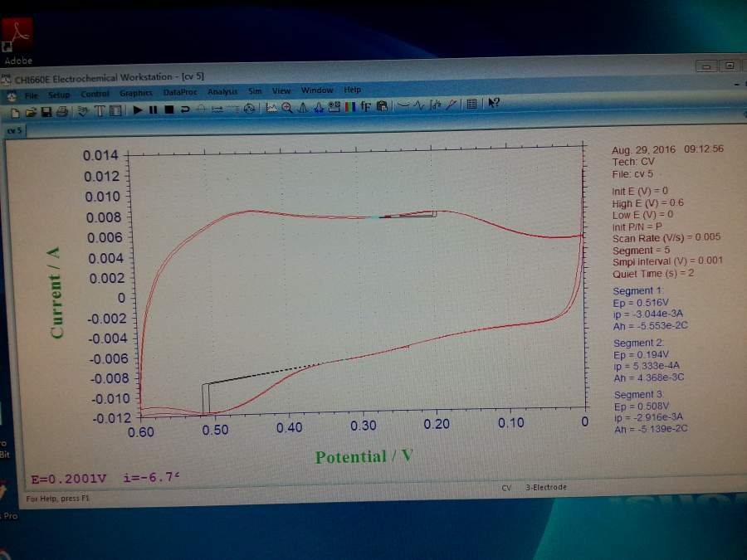This screenshot has height=560, width=747.
Task: Open the parameter sheet icon beside T
Action: coord(115,111)
